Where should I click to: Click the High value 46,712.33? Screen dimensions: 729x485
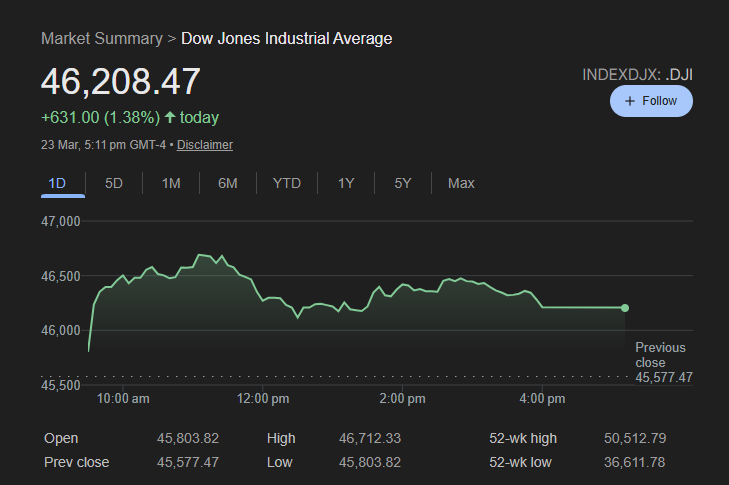tap(370, 438)
